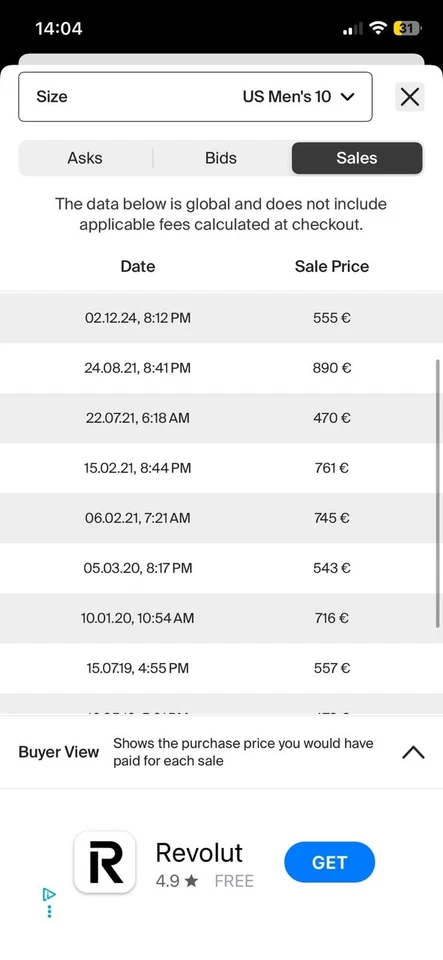The image size is (443, 960).
Task: Select the Sales tab
Action: 357,158
